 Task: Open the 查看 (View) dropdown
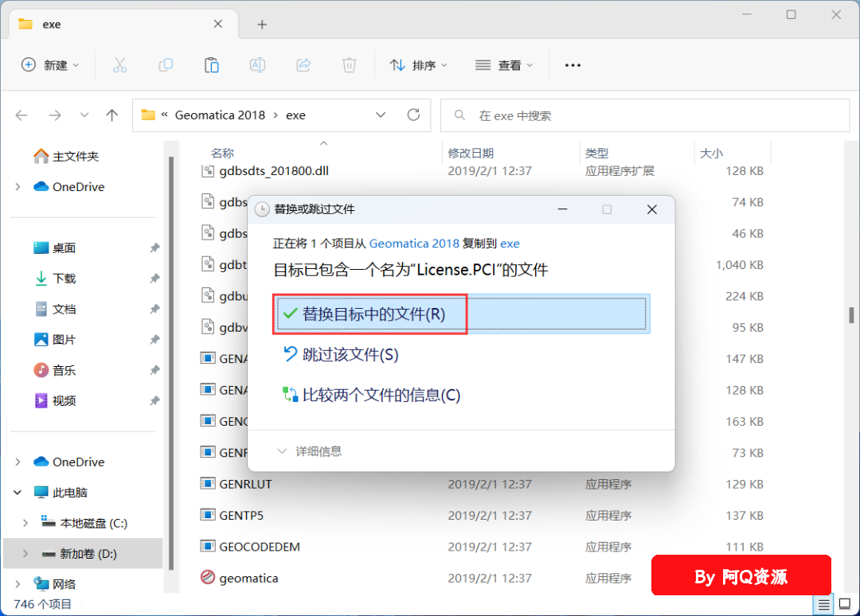click(x=504, y=65)
